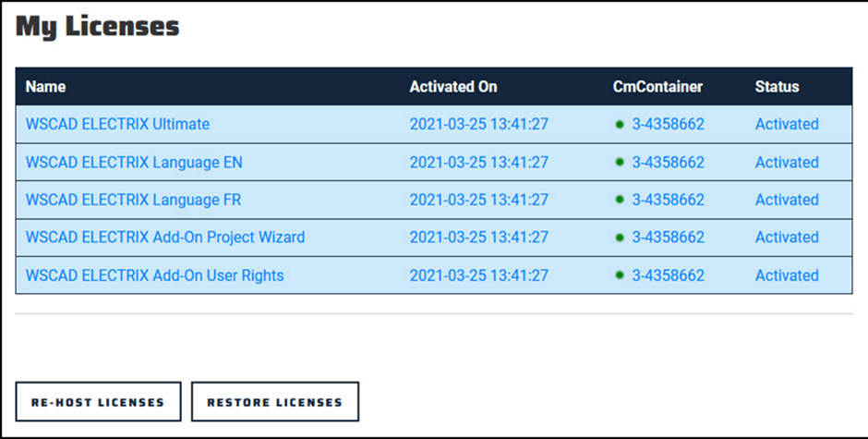
Task: Click green status dot in Language EN row
Action: click(620, 162)
